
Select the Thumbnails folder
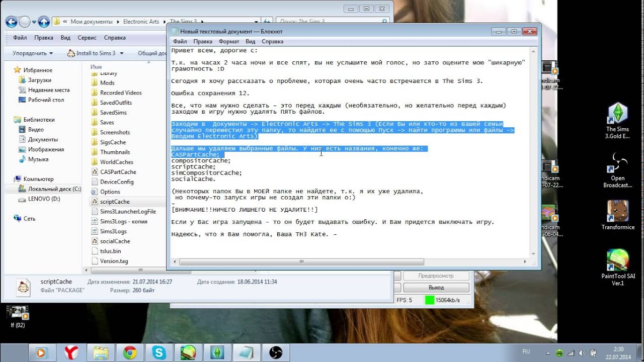click(115, 152)
